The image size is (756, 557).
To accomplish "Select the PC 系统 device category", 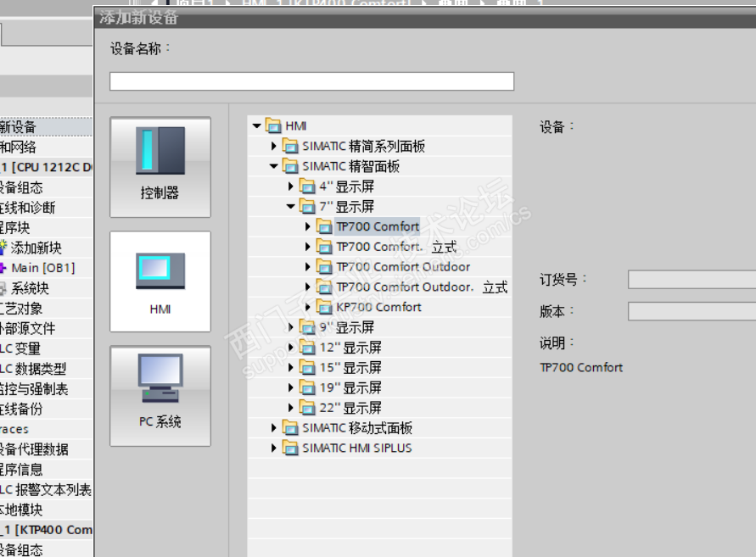I will click(x=160, y=396).
